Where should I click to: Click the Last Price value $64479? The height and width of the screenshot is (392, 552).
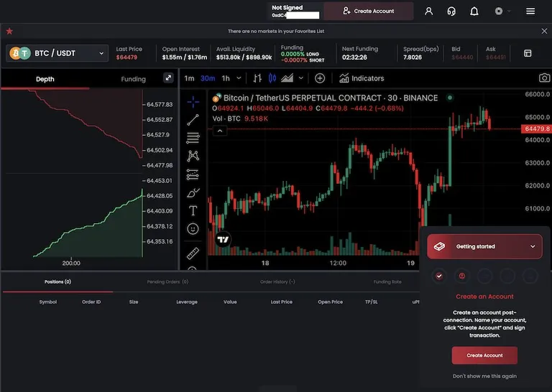coord(126,57)
